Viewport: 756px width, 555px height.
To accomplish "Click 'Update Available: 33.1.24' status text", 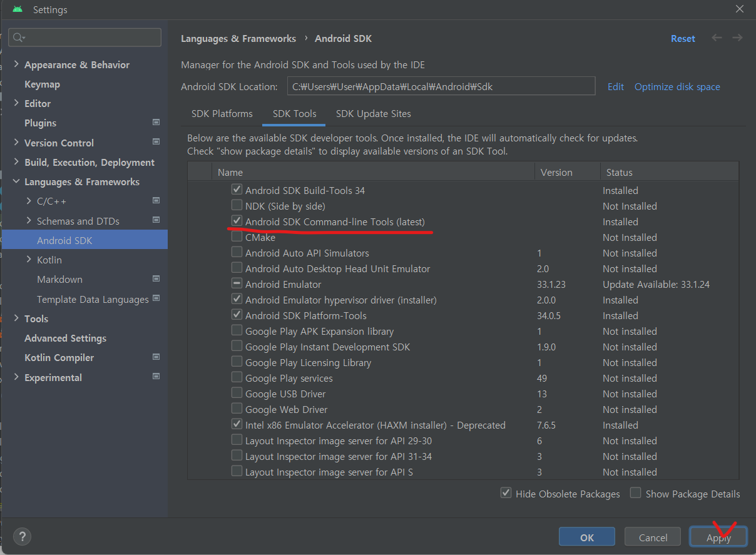I will click(656, 284).
